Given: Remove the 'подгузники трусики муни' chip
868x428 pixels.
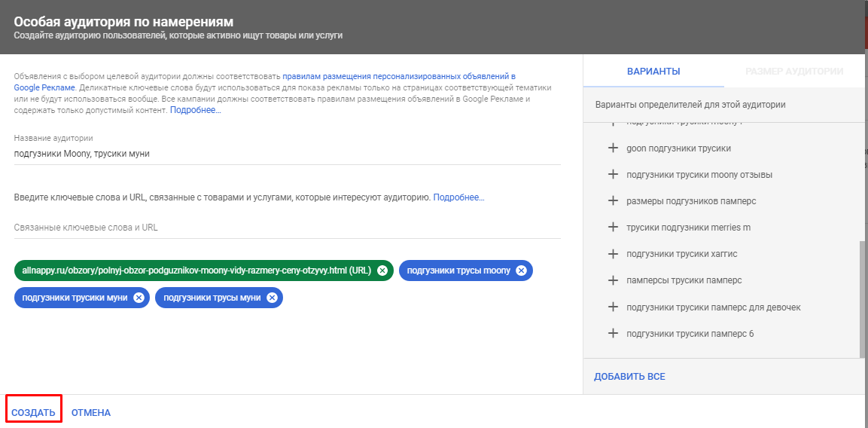Looking at the screenshot, I should coord(139,298).
